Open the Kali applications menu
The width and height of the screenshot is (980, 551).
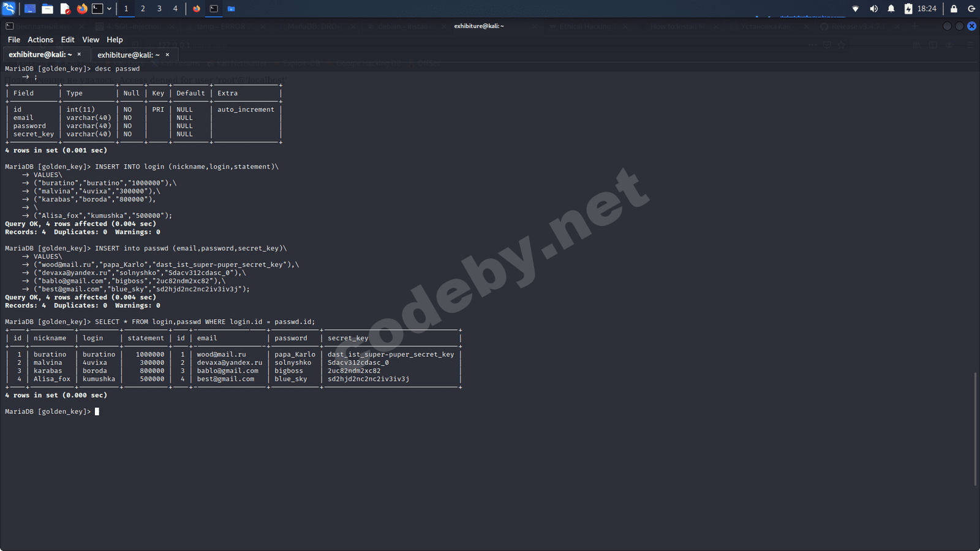(x=9, y=9)
